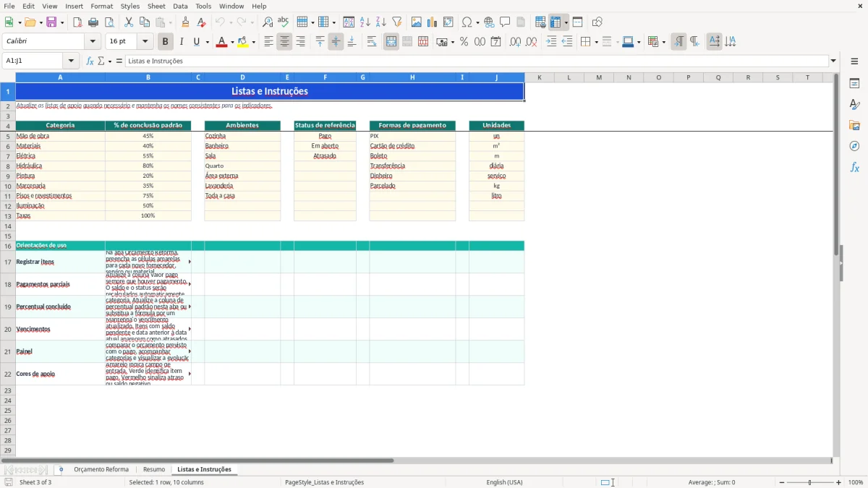Insert special character omega icon
This screenshot has height=488, width=868.
click(467, 22)
